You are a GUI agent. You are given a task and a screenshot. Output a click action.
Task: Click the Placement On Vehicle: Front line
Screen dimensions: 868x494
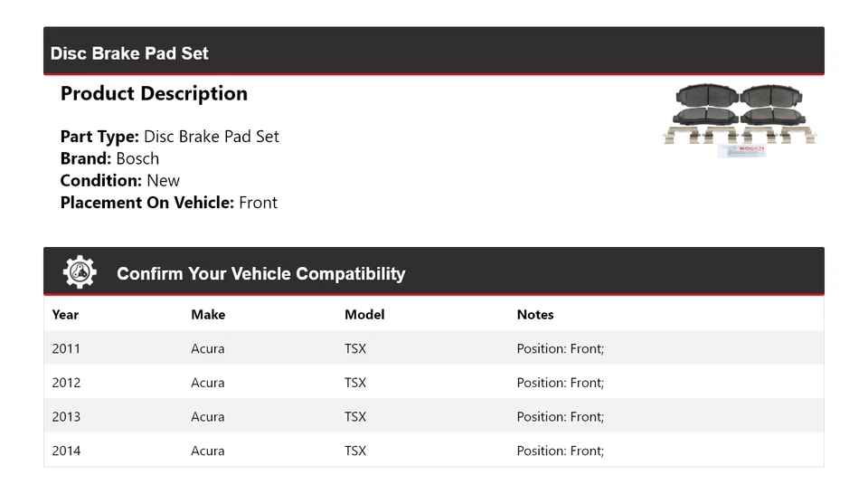click(169, 203)
